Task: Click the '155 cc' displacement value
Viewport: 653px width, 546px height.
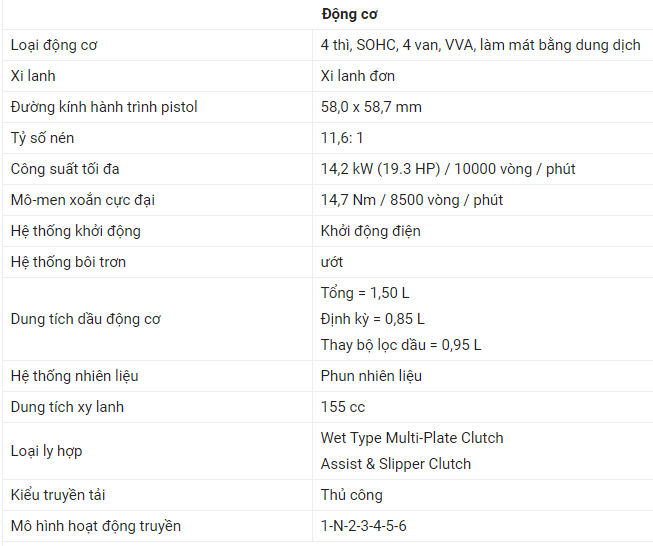Action: [343, 407]
